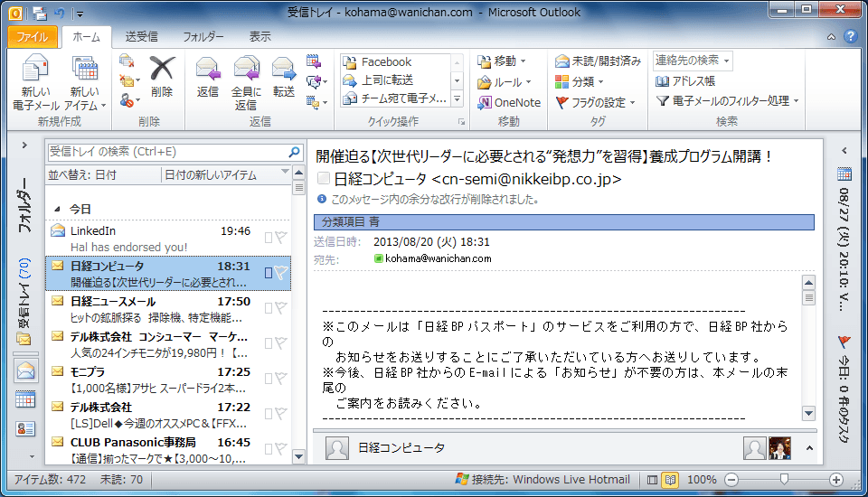Switch to the 表示 tab

point(259,36)
